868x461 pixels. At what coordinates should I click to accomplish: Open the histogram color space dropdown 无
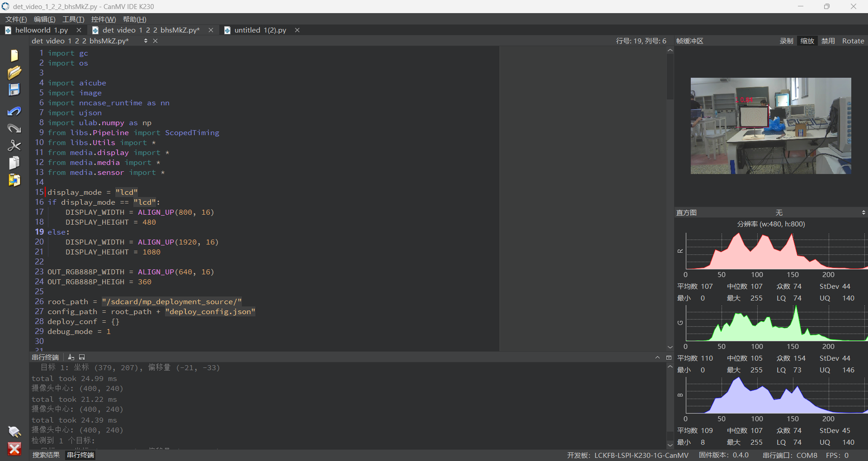pos(779,212)
